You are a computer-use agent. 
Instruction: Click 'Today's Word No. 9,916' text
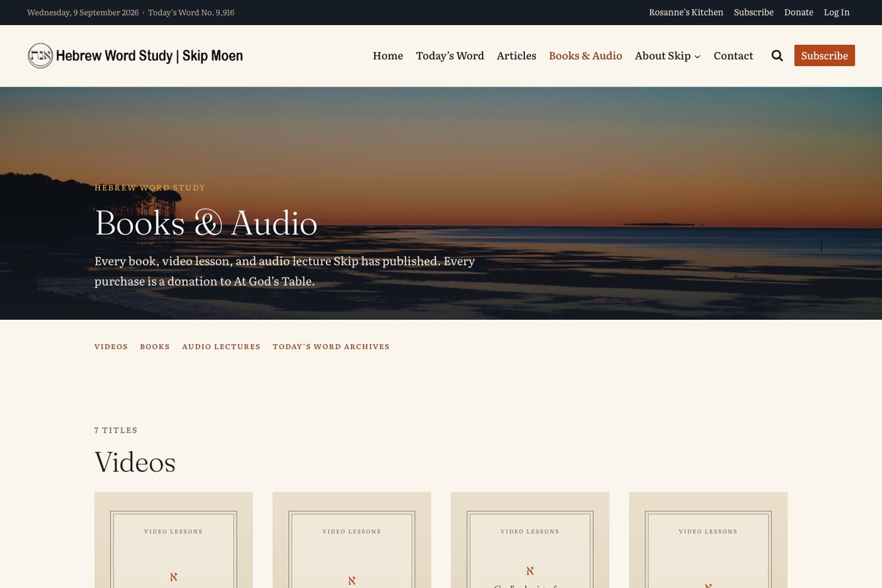[x=191, y=12]
